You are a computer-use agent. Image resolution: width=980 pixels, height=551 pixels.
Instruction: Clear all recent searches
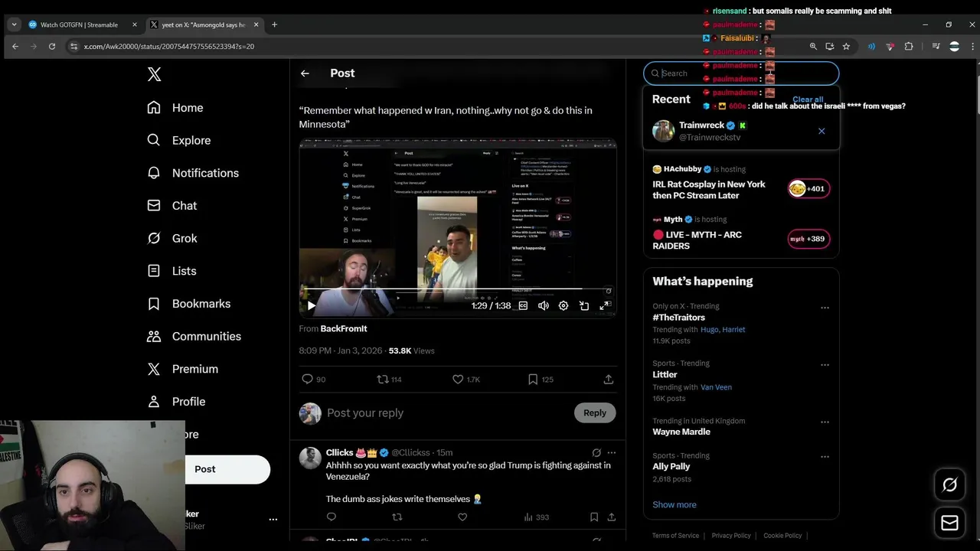(x=808, y=99)
